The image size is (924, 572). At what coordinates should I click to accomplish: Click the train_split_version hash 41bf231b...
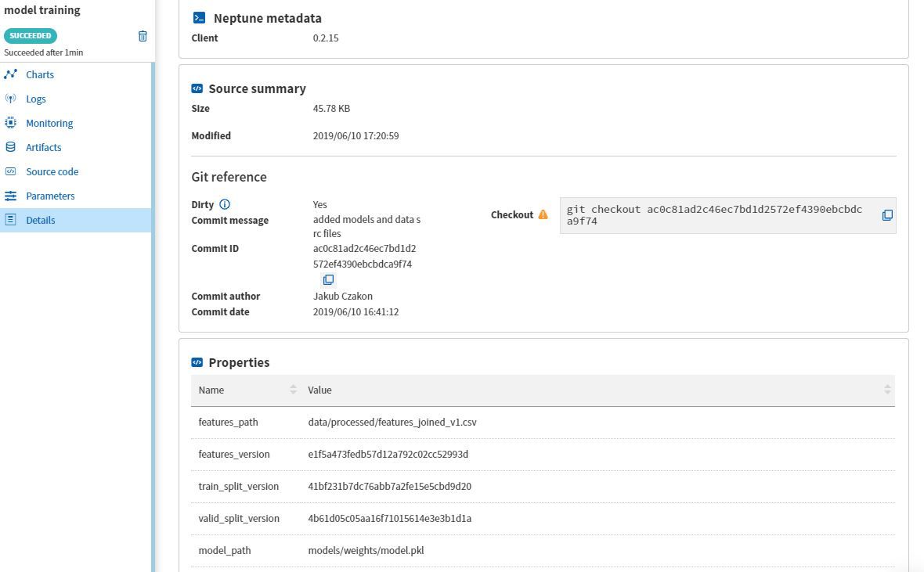point(389,486)
